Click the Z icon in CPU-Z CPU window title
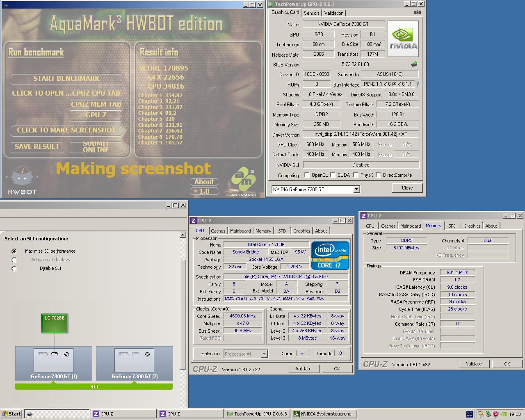Viewport: 525px width, 420px height. (x=194, y=221)
